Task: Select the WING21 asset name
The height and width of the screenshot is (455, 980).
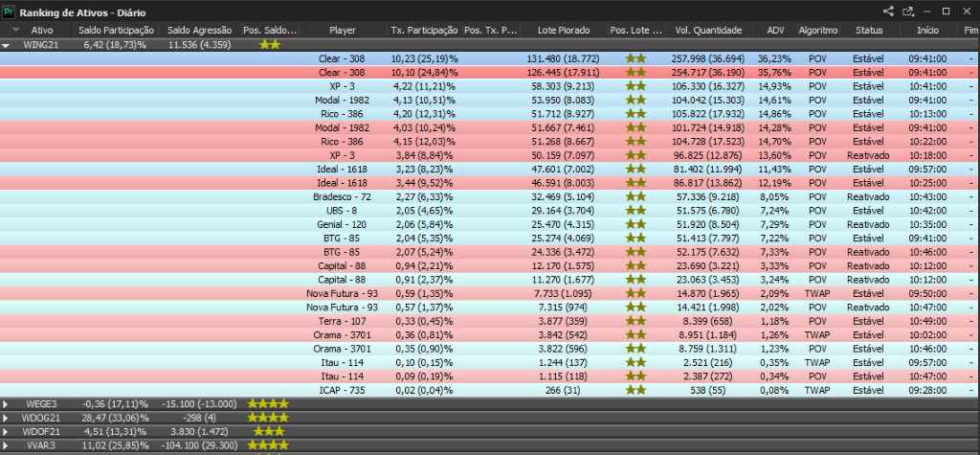Action: (x=40, y=45)
